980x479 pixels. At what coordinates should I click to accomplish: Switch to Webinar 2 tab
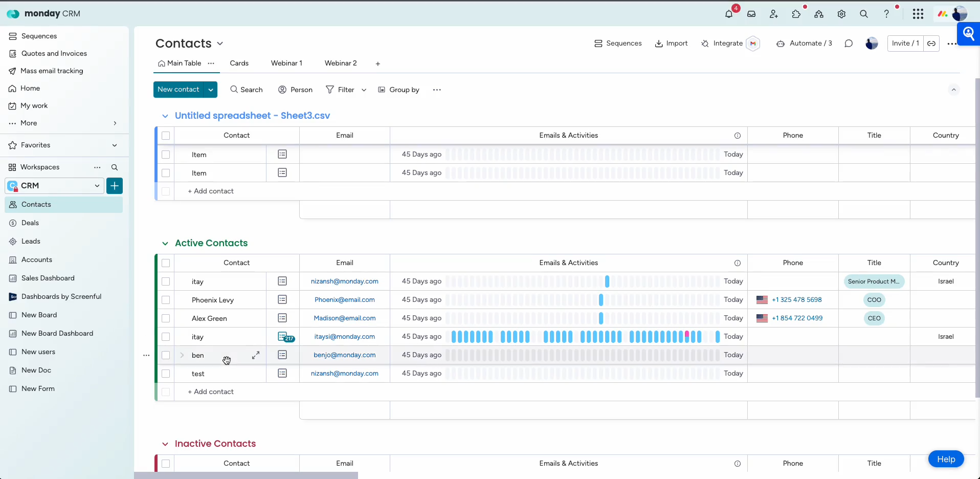(x=341, y=63)
